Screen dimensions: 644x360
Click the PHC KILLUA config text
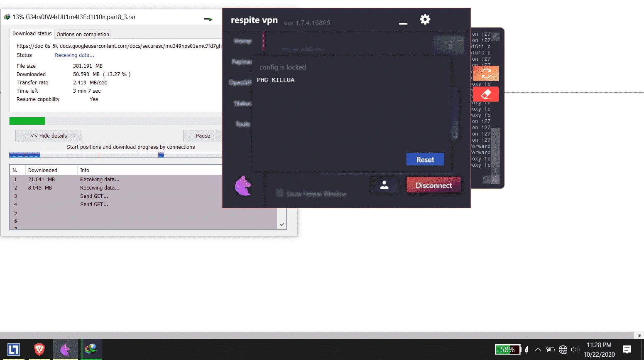(276, 80)
